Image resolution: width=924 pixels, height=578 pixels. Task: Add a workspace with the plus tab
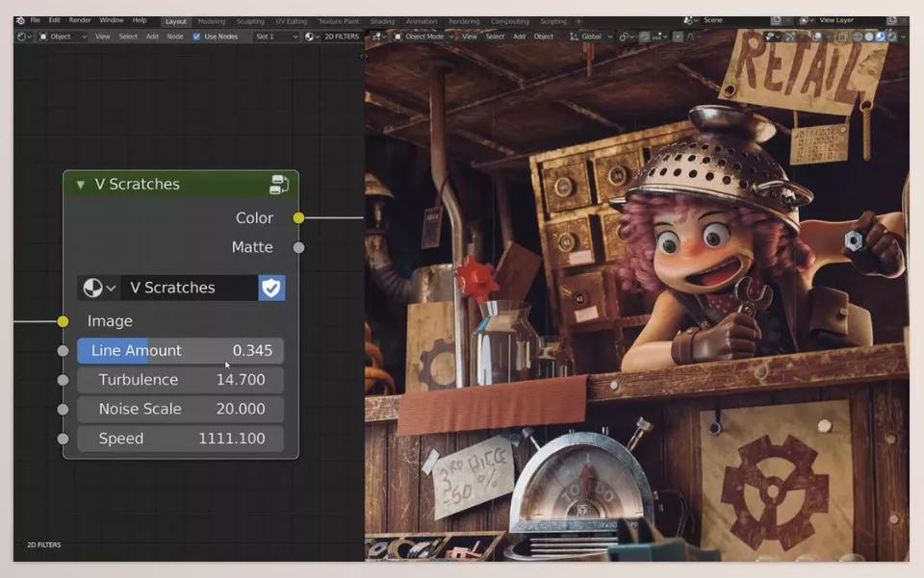pos(578,21)
